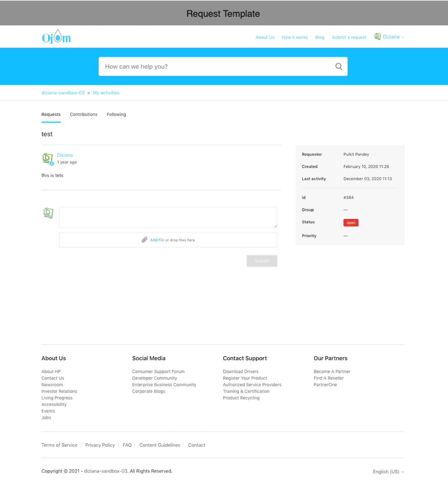Viewport: 448px width, 484px height.
Task: Open the Submit a request link
Action: (x=349, y=37)
